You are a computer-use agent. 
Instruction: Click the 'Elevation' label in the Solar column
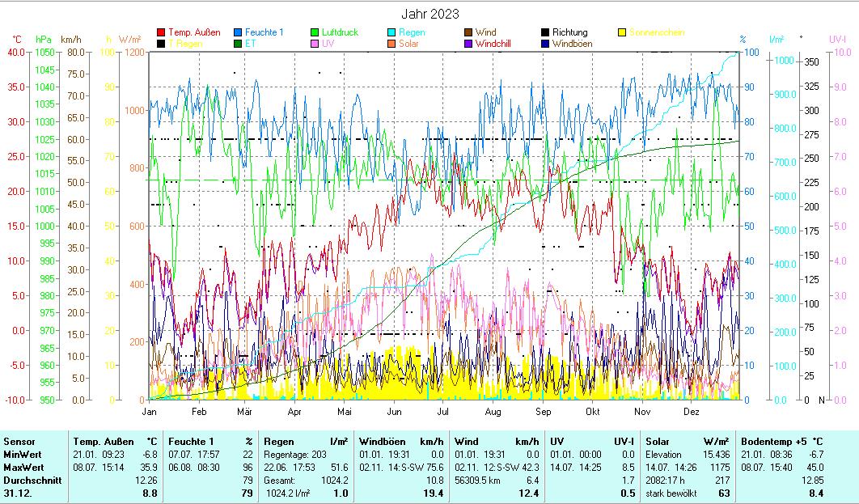663,455
